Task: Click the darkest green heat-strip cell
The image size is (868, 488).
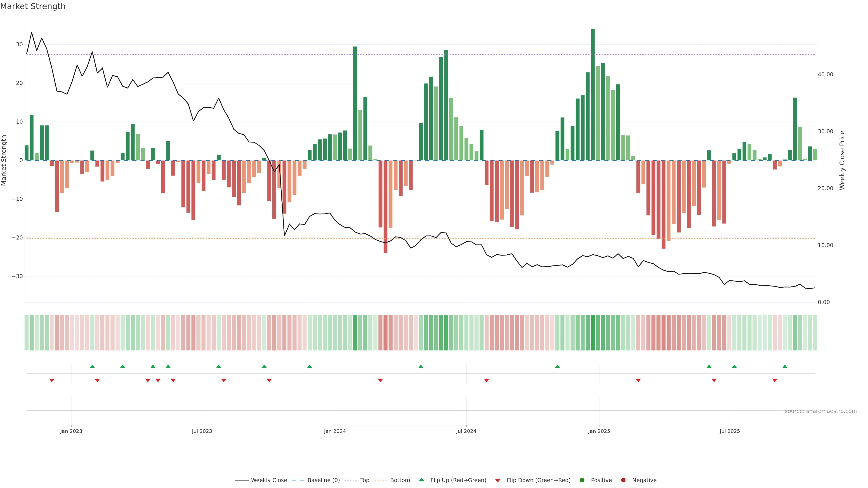Action: pos(593,333)
